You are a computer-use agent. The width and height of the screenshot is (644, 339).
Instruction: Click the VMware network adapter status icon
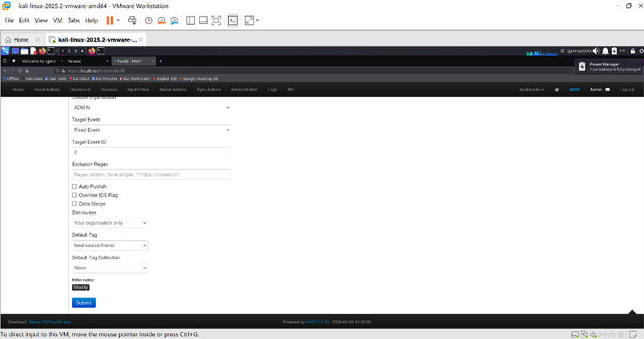tap(584, 334)
